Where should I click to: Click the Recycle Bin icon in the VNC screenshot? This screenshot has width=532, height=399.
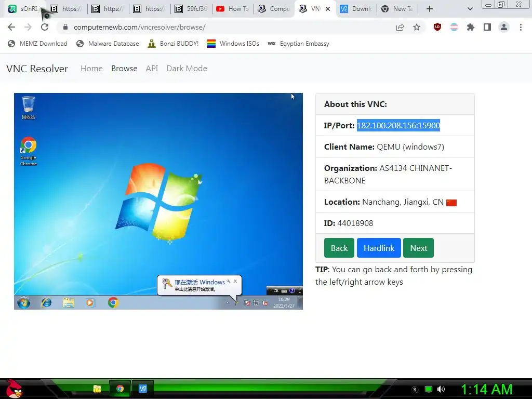(29, 108)
